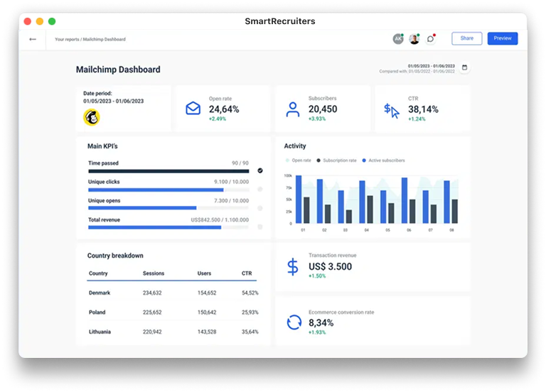The image size is (546, 392).
Task: Sort by the Country column header
Action: (x=98, y=273)
